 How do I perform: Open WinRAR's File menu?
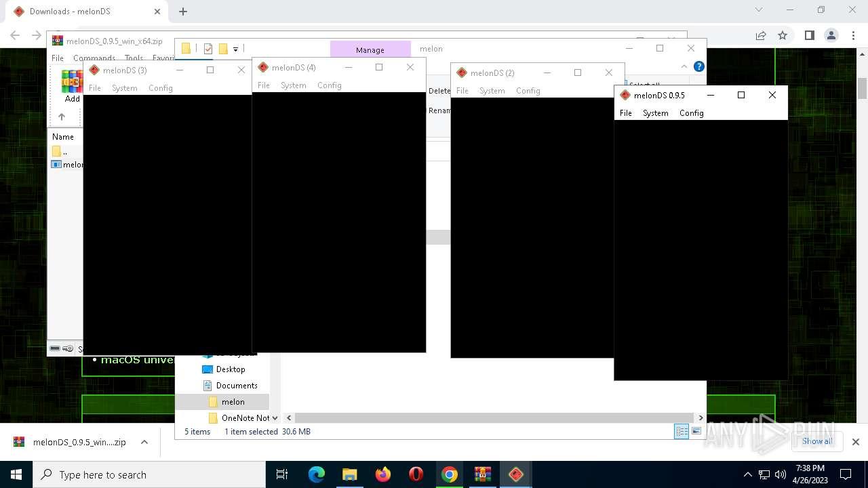(x=58, y=58)
